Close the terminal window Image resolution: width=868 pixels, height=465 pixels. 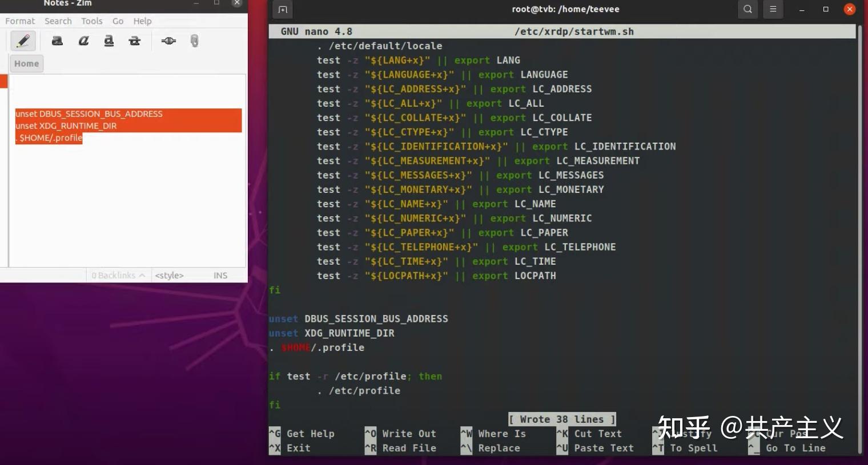point(850,9)
